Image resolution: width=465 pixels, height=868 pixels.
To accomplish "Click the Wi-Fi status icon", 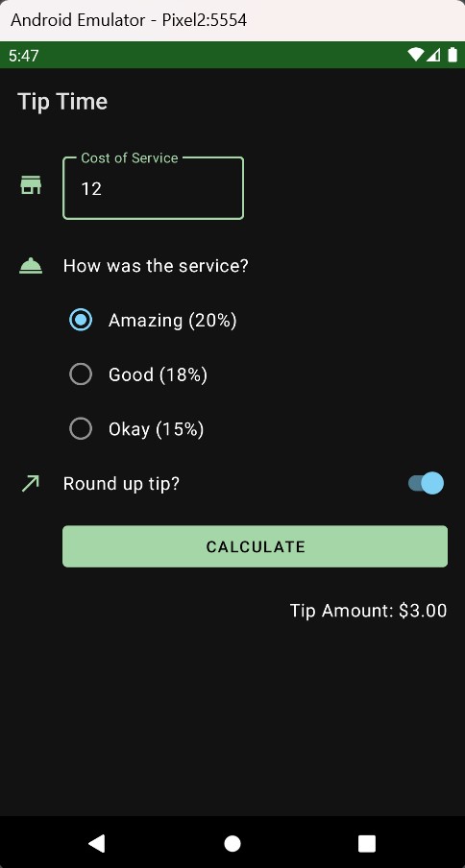I will click(x=416, y=54).
